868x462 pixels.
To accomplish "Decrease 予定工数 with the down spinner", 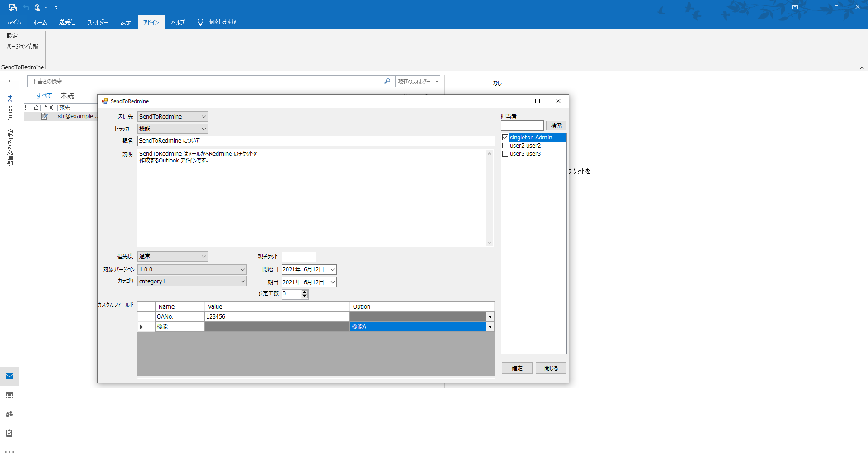I will tap(305, 296).
